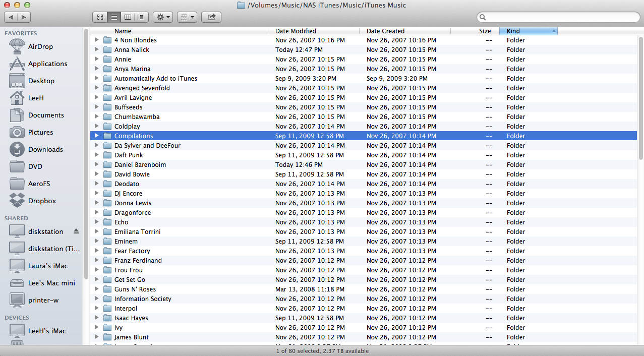Image resolution: width=644 pixels, height=356 pixels.
Task: Expand the Daft Punk folder
Action: (x=96, y=155)
